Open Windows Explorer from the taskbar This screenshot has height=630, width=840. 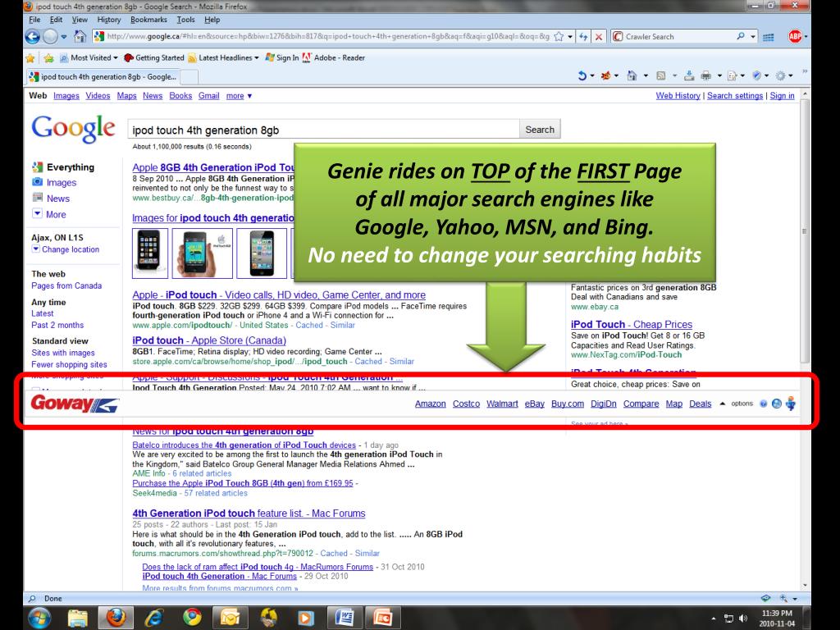click(78, 618)
